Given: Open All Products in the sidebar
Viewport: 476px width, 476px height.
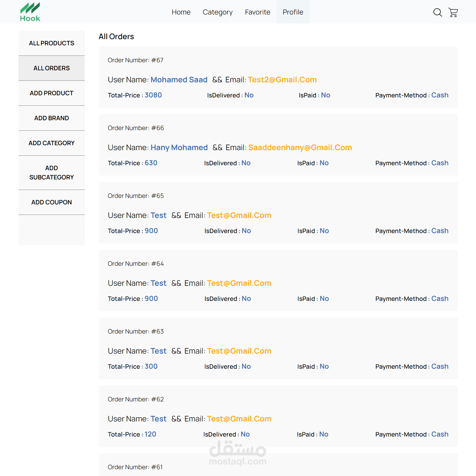Looking at the screenshot, I should pyautogui.click(x=51, y=43).
